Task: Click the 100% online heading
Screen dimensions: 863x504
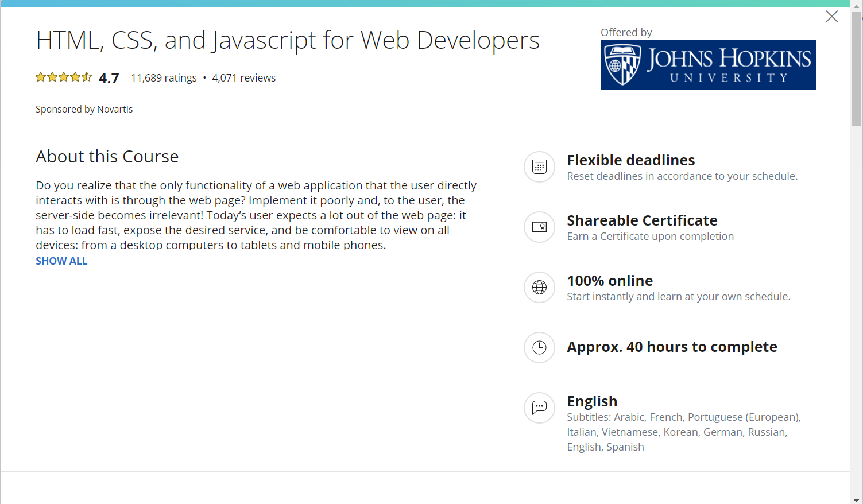Action: 610,281
